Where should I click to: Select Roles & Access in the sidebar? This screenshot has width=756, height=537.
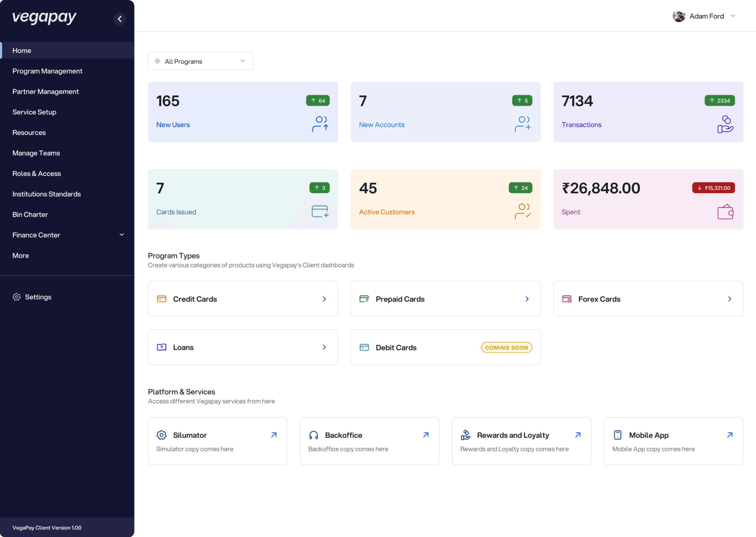[37, 174]
